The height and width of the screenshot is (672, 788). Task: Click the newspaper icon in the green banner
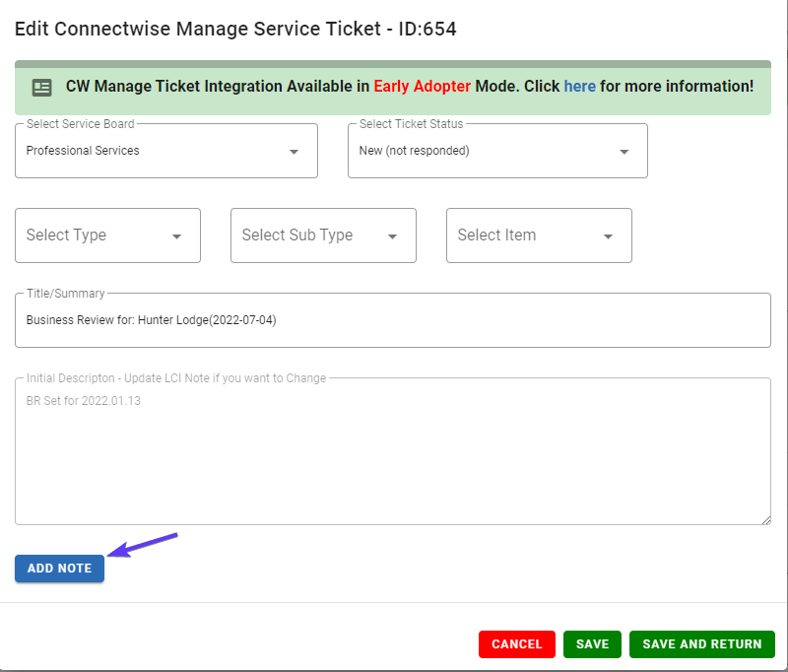[41, 88]
